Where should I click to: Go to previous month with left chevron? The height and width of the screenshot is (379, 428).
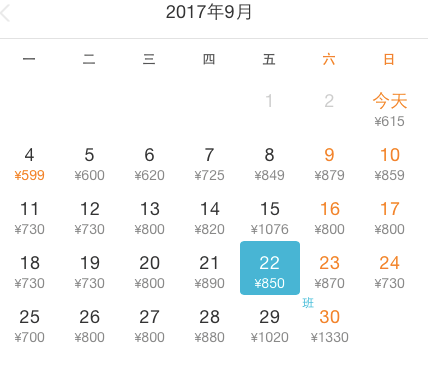(x=5, y=13)
